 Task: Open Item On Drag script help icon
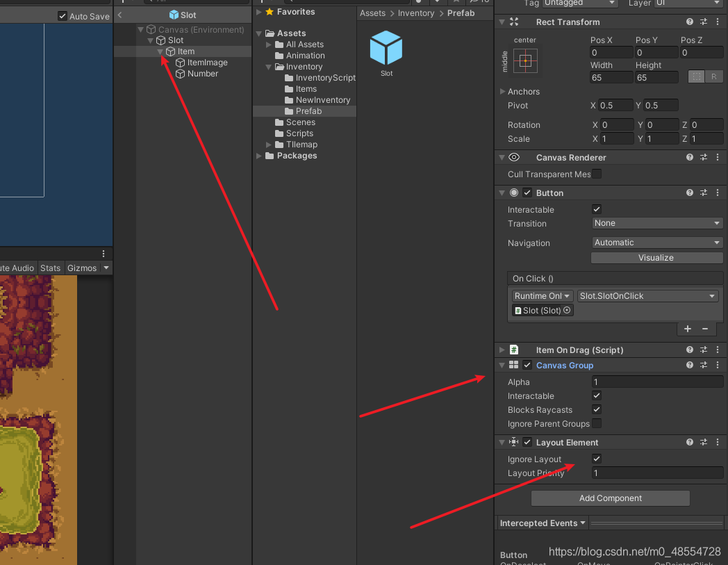pos(690,350)
